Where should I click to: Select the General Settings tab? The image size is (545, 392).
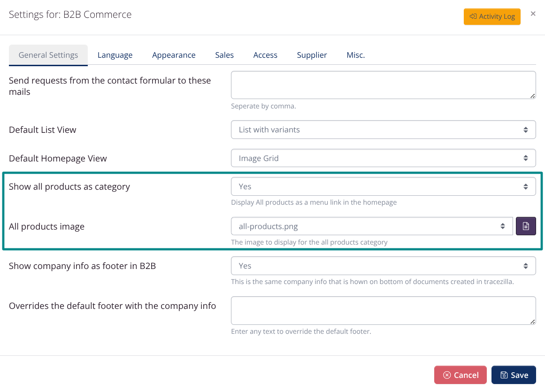[48, 55]
